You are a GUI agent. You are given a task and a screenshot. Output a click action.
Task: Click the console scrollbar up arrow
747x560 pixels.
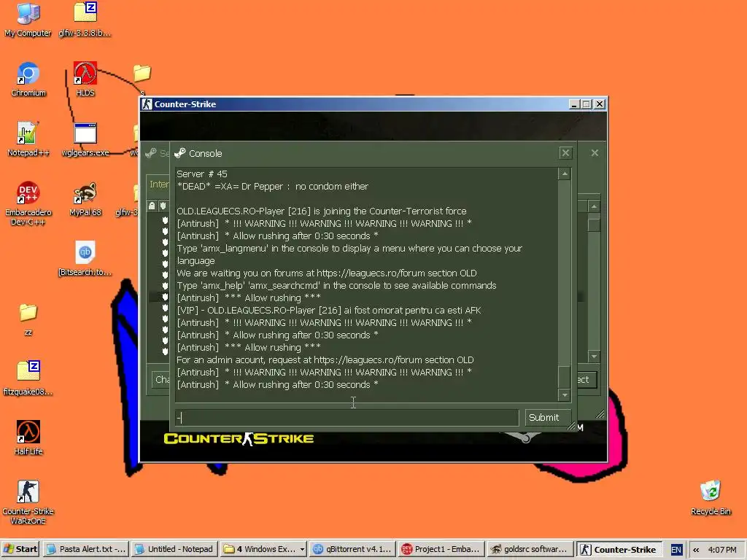coord(565,174)
